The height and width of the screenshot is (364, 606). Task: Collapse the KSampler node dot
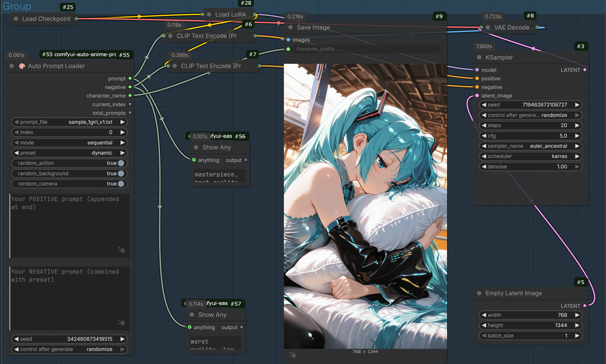(479, 57)
